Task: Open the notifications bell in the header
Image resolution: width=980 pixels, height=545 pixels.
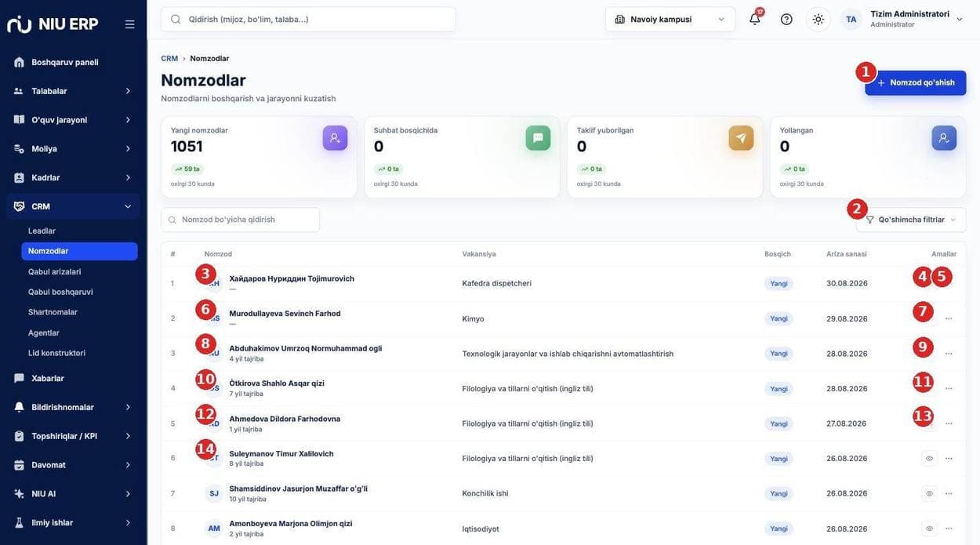Action: [x=755, y=19]
